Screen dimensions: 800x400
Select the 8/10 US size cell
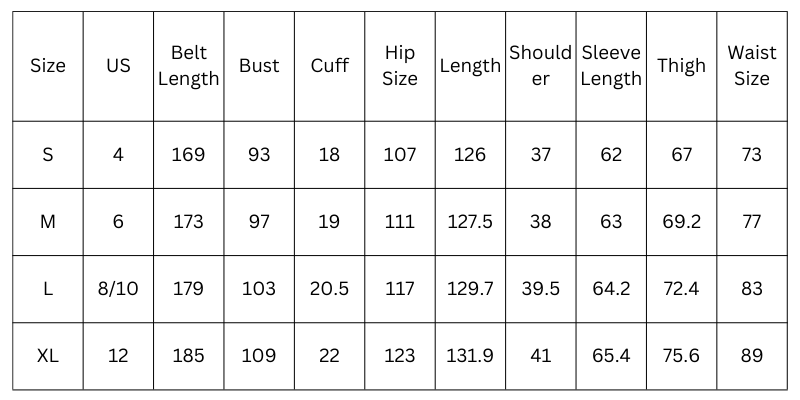(118, 289)
